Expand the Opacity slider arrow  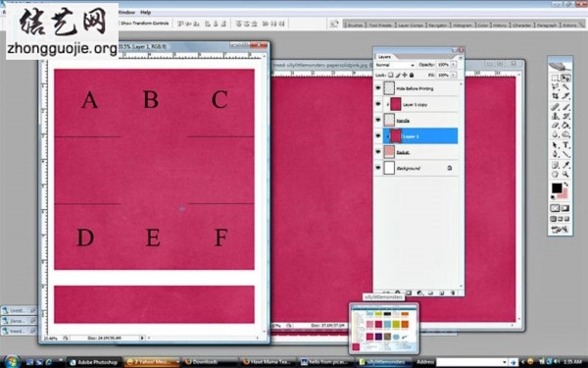453,65
